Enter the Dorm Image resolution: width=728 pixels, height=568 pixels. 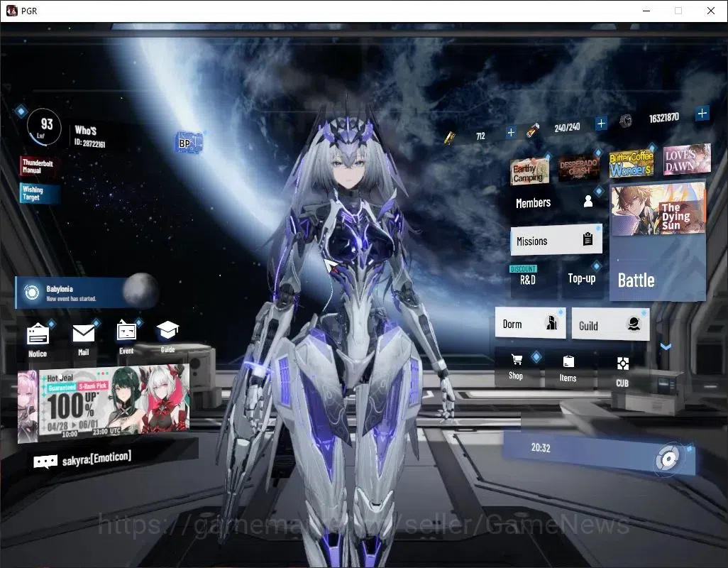click(x=530, y=323)
